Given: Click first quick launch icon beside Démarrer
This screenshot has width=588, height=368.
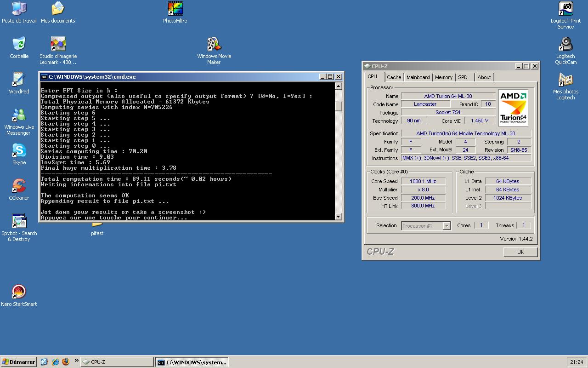Looking at the screenshot, I should 44,362.
